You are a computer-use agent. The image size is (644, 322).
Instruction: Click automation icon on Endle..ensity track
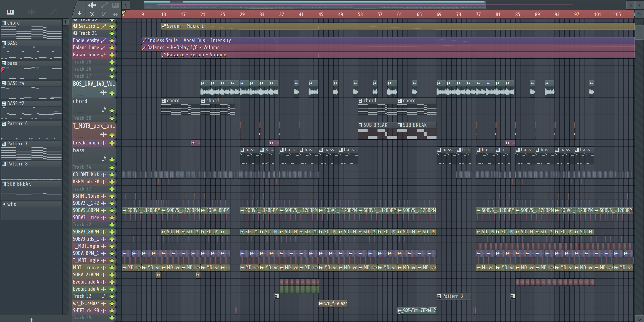tap(104, 40)
